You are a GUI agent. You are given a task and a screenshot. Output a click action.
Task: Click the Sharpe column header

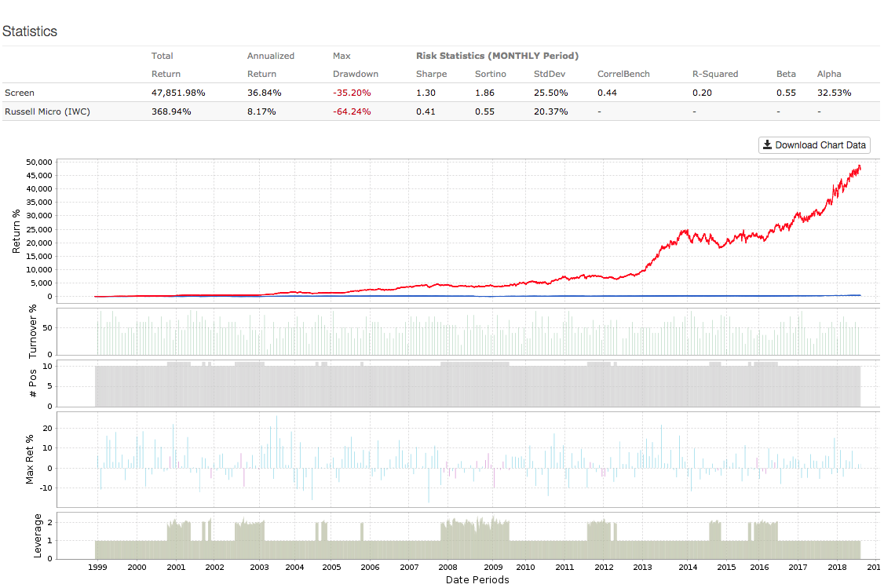431,74
